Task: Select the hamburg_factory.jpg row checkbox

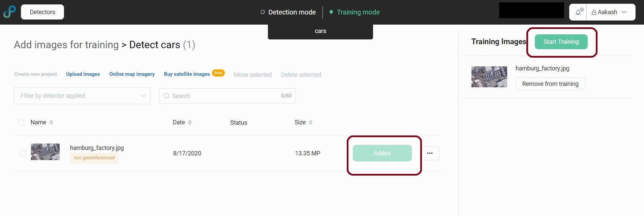Action: coord(23,153)
